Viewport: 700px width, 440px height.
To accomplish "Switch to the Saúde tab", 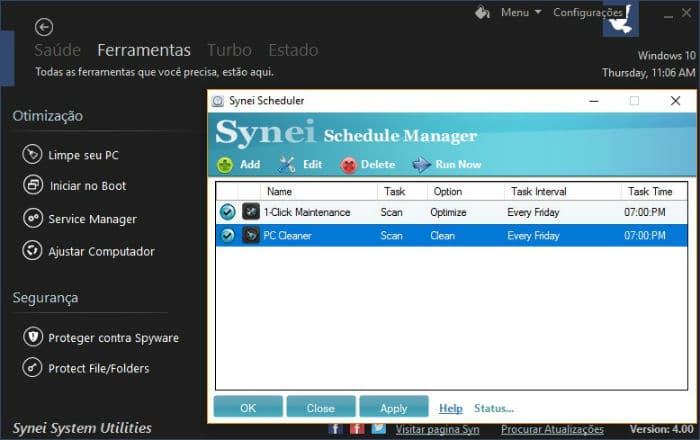I will click(58, 50).
